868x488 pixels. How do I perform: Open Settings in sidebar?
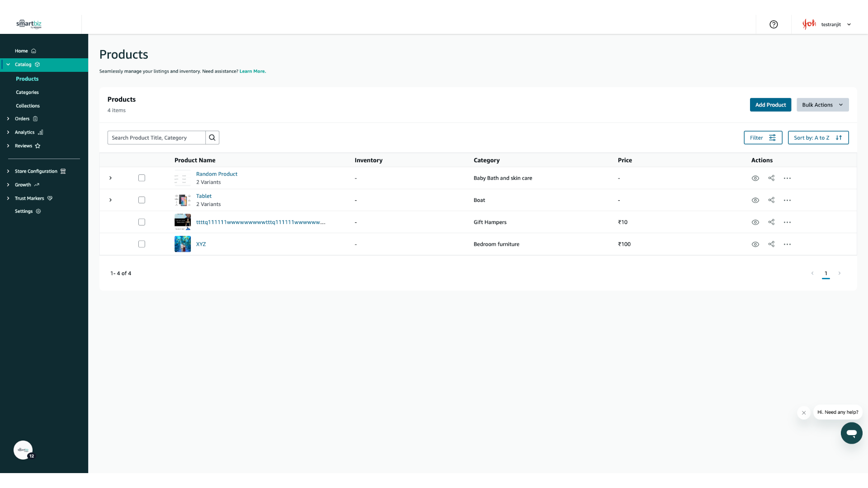pyautogui.click(x=28, y=211)
